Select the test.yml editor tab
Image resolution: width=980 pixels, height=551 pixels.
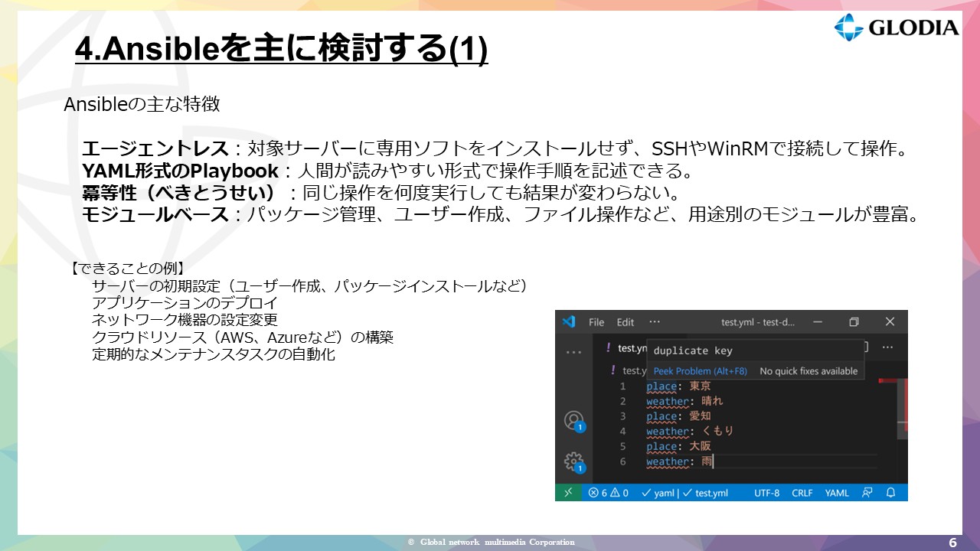coord(626,348)
